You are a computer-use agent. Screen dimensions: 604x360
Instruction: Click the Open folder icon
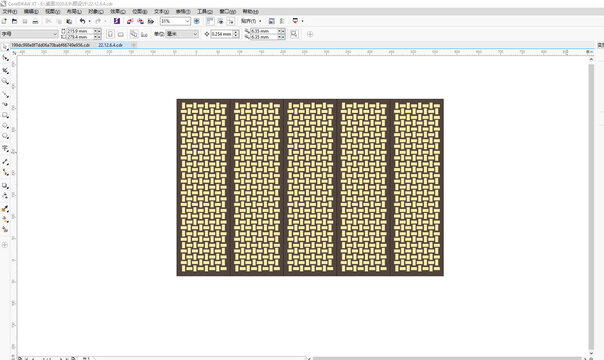click(x=15, y=21)
